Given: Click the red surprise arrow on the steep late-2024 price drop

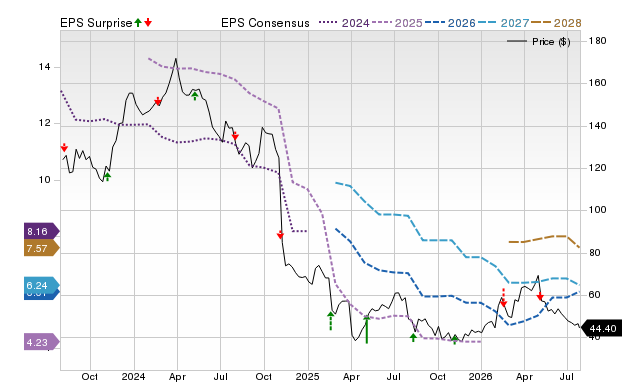Looking at the screenshot, I should (x=280, y=234).
